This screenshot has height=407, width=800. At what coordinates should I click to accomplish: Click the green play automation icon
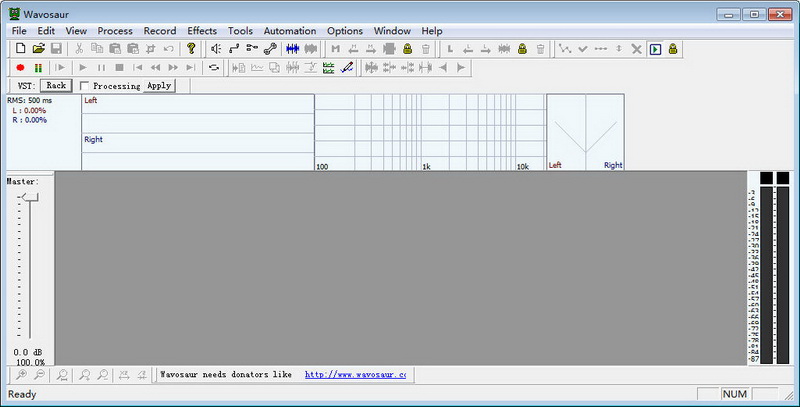point(655,48)
